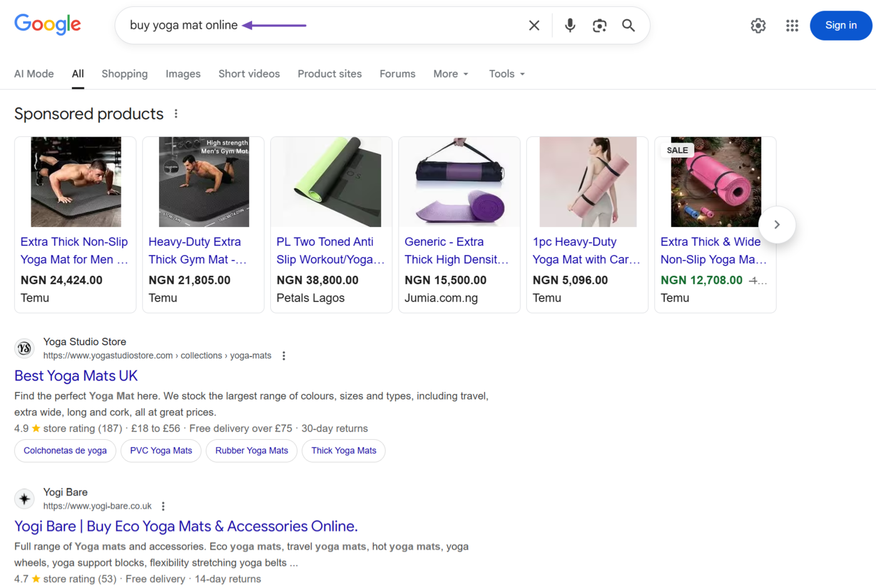Viewport: 876px width, 588px height.
Task: Click the pink yoga mat product thumbnail
Action: (715, 181)
